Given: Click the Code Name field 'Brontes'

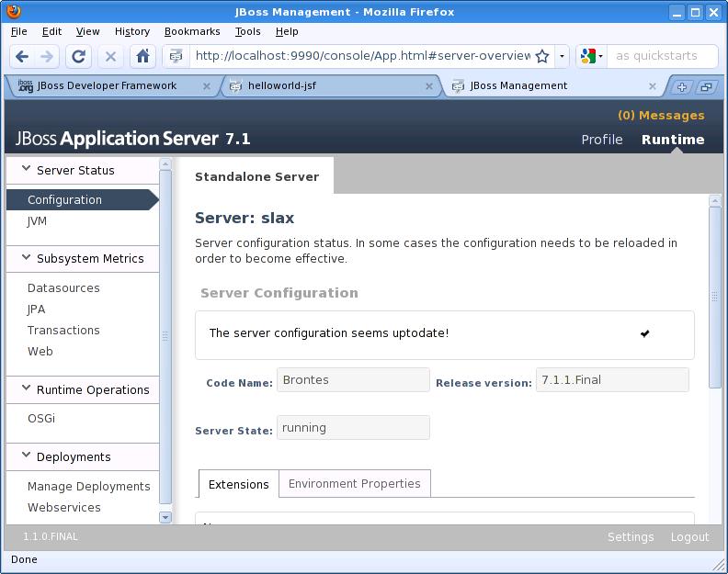Looking at the screenshot, I should coord(353,380).
